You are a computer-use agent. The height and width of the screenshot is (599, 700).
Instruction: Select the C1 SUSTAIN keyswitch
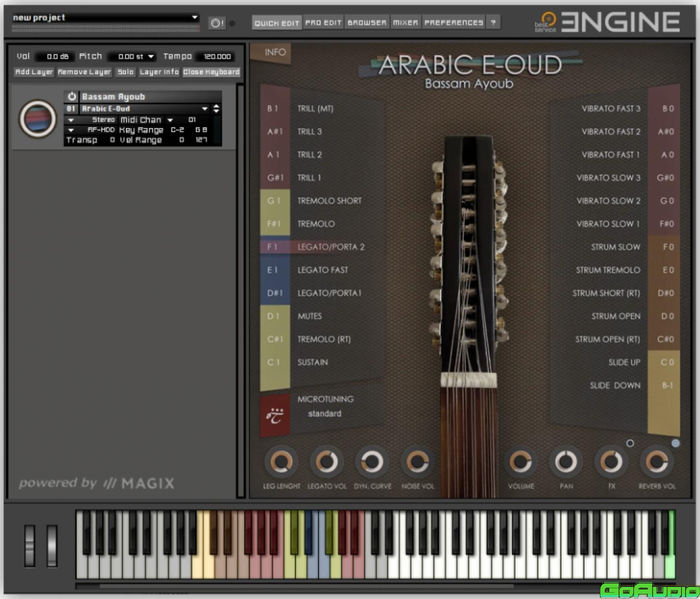pyautogui.click(x=312, y=362)
